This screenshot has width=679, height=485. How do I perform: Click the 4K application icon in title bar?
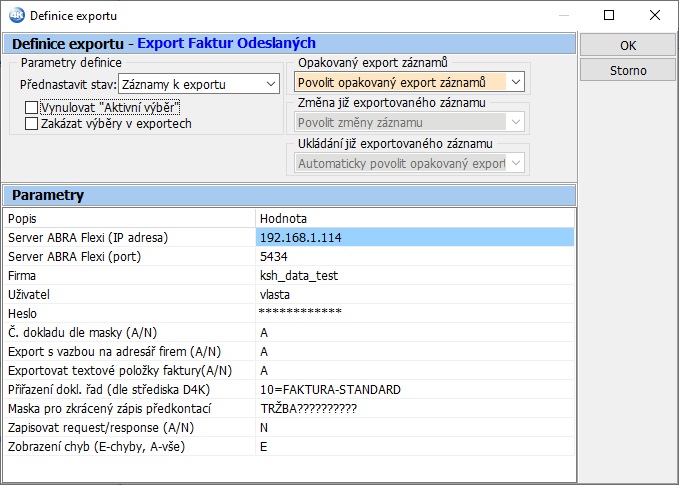17,16
